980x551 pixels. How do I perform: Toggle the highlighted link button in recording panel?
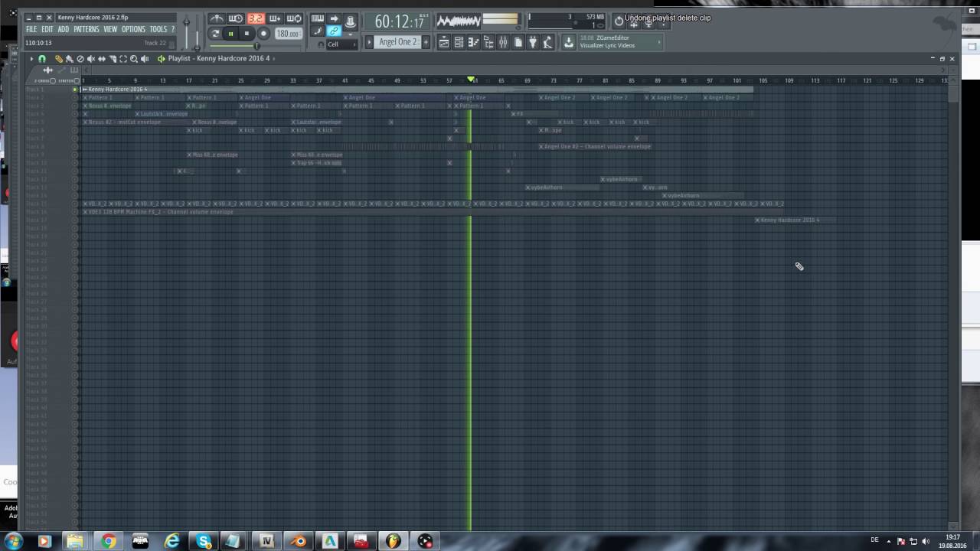click(x=334, y=31)
